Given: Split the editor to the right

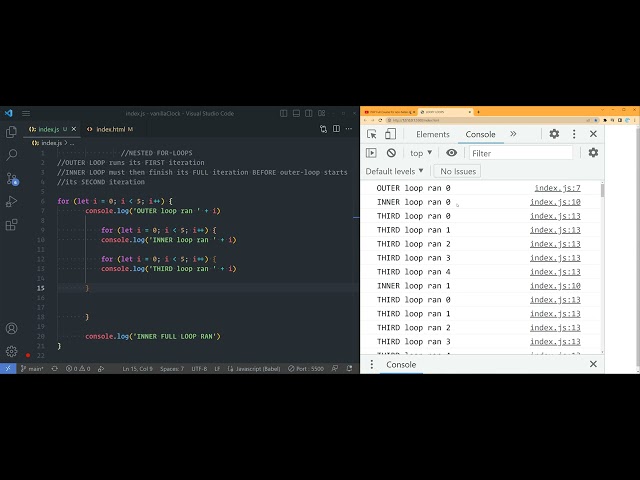Looking at the screenshot, I should click(x=336, y=129).
